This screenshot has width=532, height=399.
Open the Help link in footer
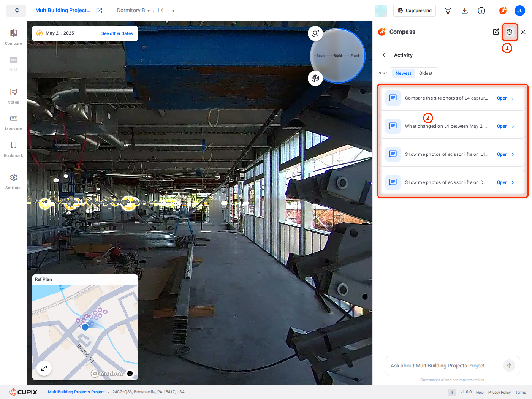tap(480, 393)
